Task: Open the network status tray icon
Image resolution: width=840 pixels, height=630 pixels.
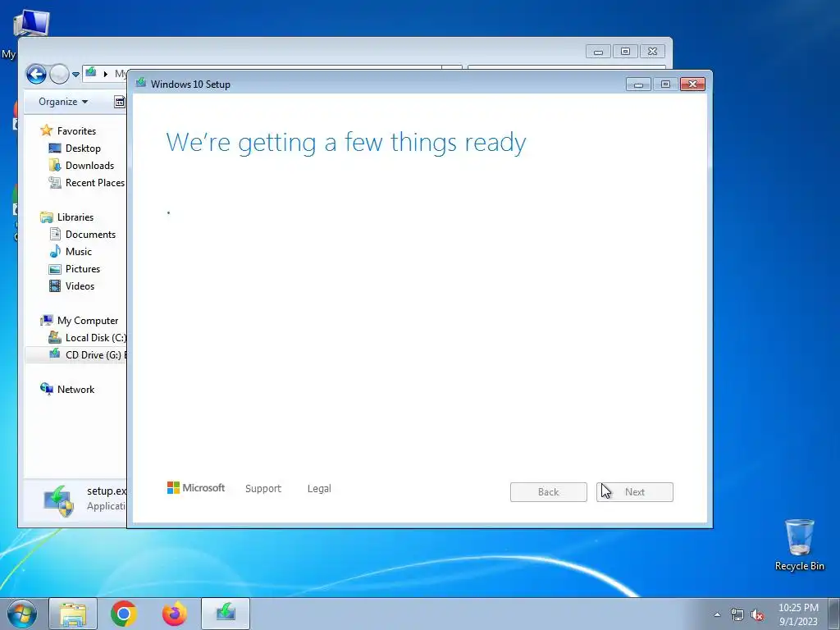Action: pyautogui.click(x=737, y=614)
